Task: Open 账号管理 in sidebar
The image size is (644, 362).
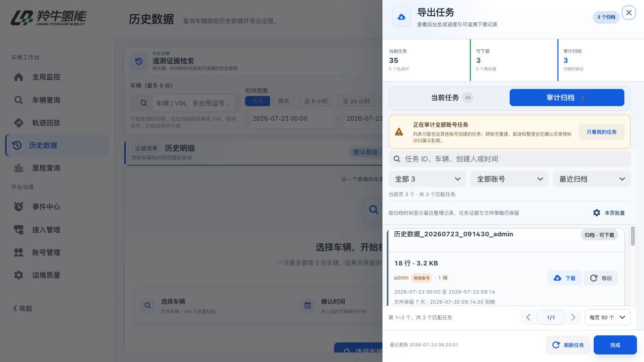Action: coord(57,252)
